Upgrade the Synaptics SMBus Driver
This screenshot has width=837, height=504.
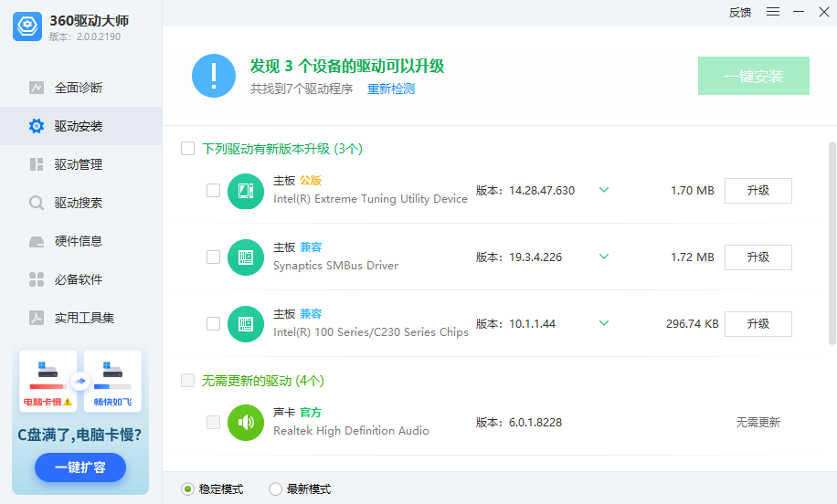pos(758,257)
